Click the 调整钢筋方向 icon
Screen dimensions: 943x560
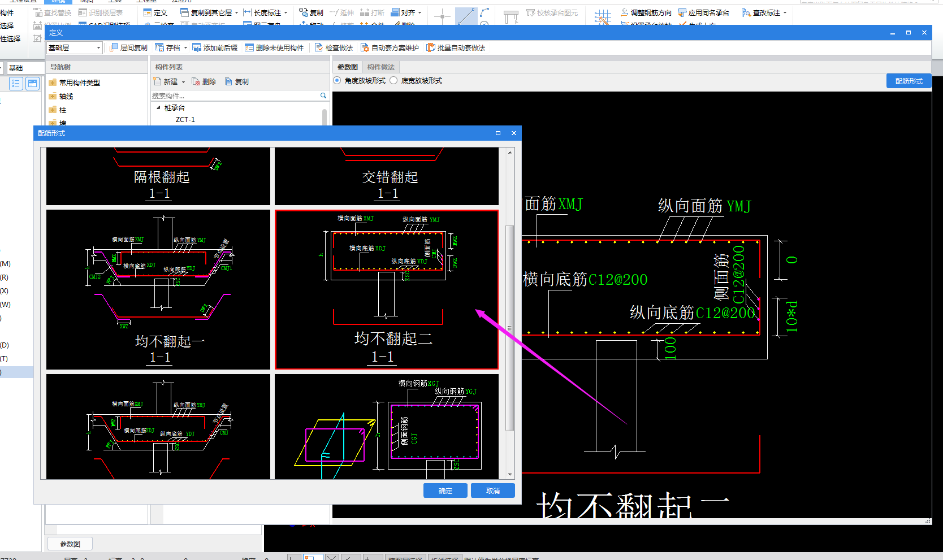[625, 12]
